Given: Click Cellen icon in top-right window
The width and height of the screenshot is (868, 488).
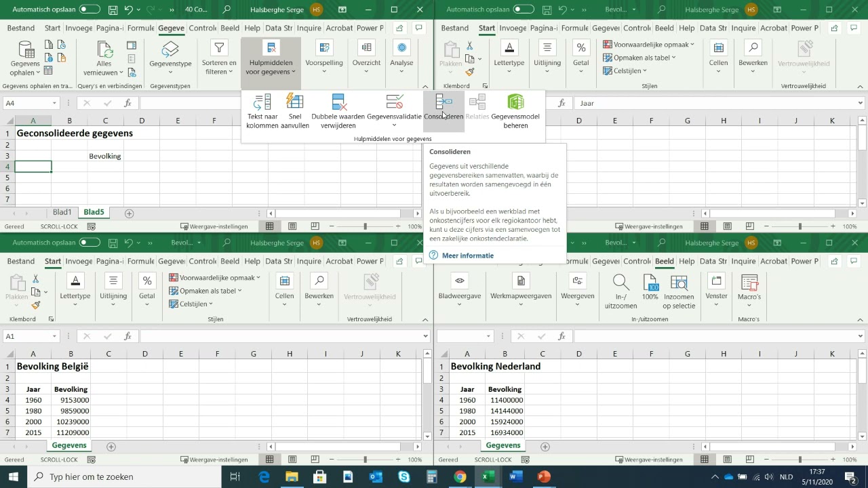Looking at the screenshot, I should click(x=718, y=47).
